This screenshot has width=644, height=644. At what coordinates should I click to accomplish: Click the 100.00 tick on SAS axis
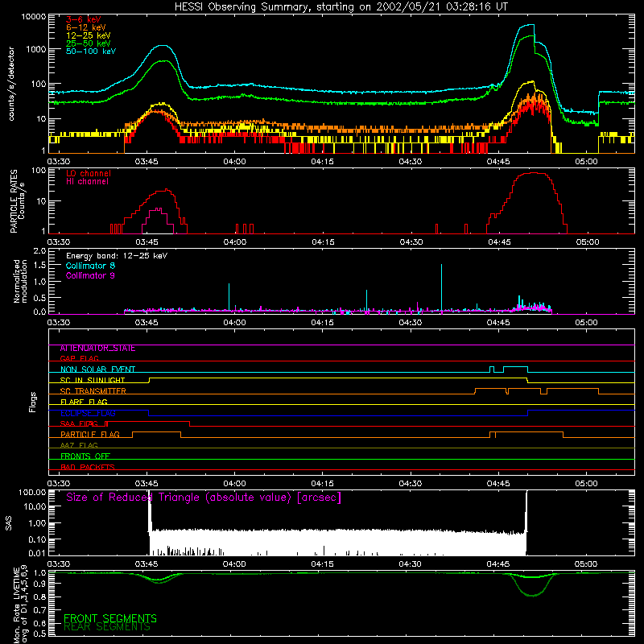click(32, 493)
